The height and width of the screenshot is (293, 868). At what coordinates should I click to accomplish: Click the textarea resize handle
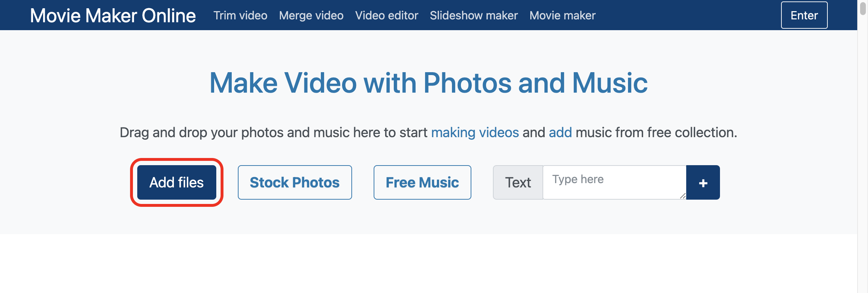click(x=683, y=196)
